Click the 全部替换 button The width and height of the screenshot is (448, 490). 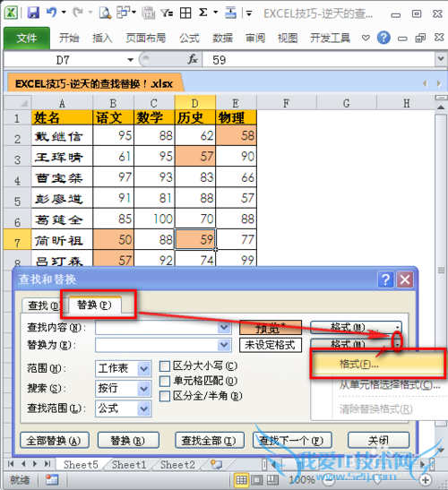pos(55,441)
